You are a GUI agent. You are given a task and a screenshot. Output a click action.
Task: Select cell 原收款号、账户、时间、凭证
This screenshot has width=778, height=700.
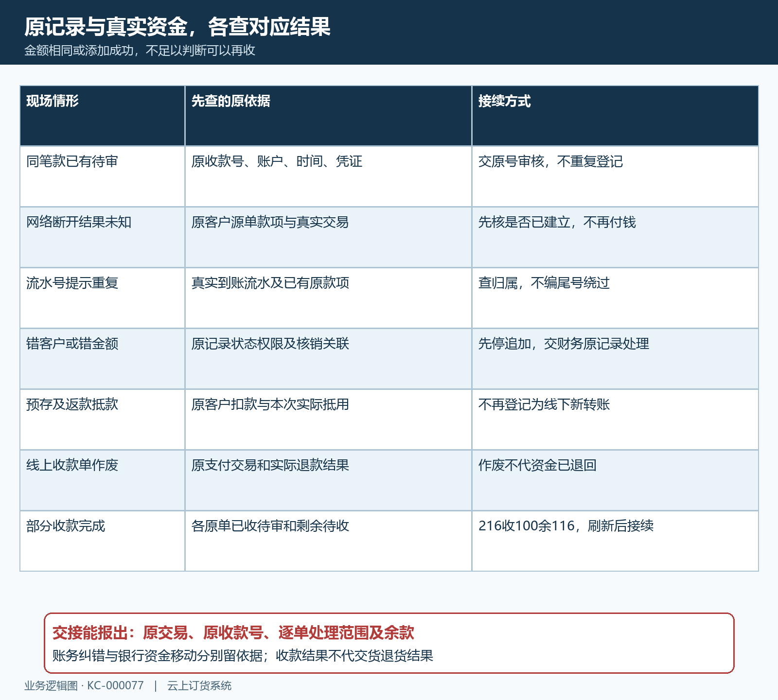[x=328, y=176]
